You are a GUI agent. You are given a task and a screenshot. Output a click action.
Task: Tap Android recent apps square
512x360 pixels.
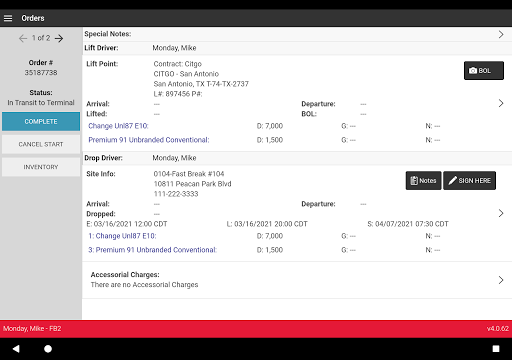(x=496, y=349)
